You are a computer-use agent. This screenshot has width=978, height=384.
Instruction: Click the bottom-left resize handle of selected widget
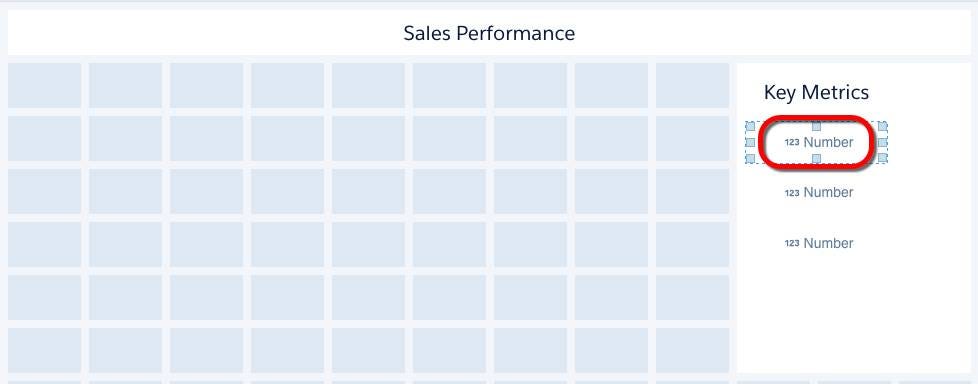750,159
